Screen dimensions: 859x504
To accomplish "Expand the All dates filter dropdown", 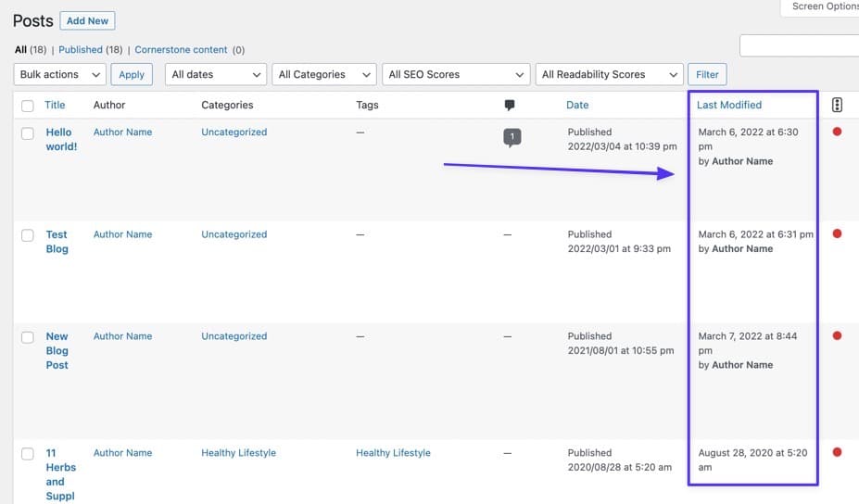I will [216, 74].
